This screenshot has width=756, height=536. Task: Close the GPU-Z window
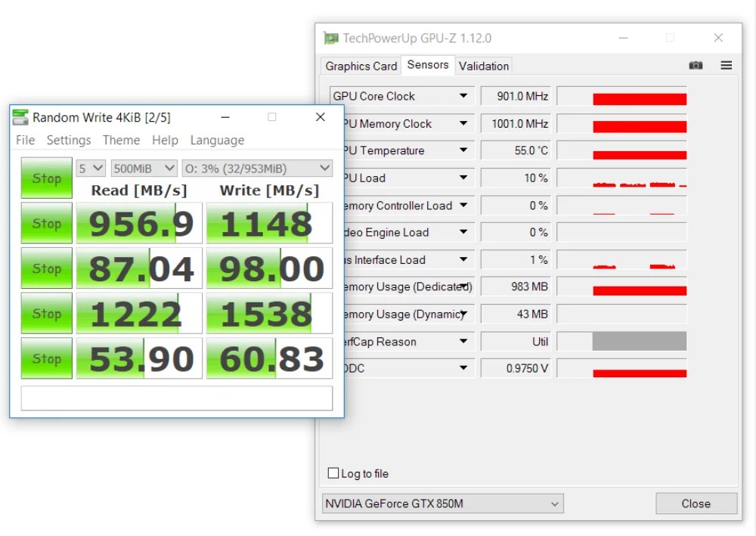(x=718, y=38)
